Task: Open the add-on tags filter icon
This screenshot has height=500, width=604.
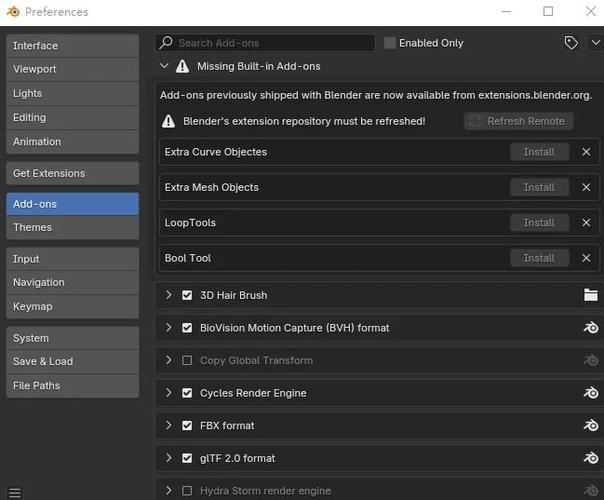Action: [571, 43]
